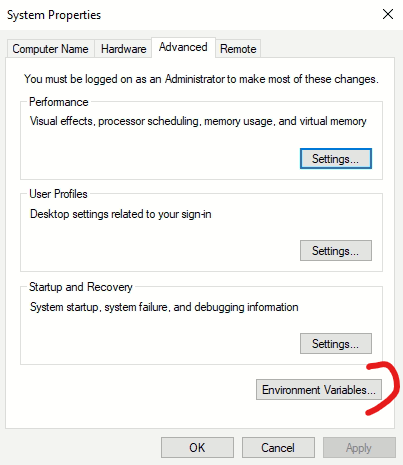This screenshot has width=403, height=465.
Task: Switch to the Computer Name tab
Action: (x=50, y=49)
